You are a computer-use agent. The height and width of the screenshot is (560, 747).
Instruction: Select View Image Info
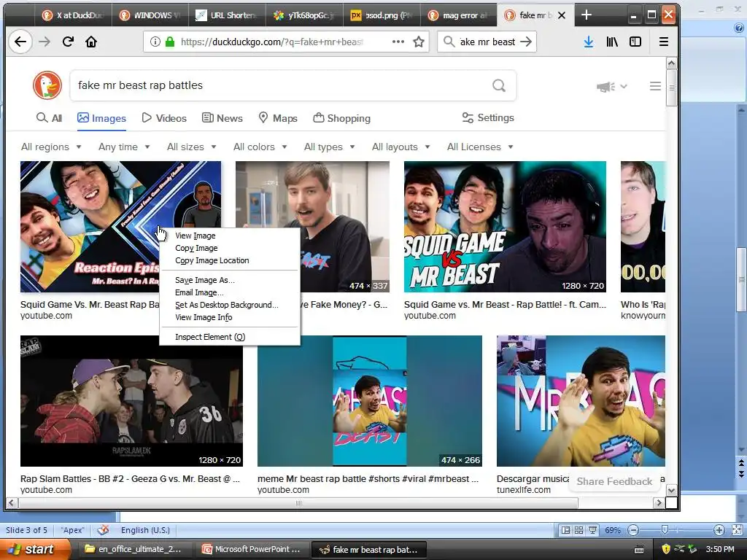pos(230,317)
